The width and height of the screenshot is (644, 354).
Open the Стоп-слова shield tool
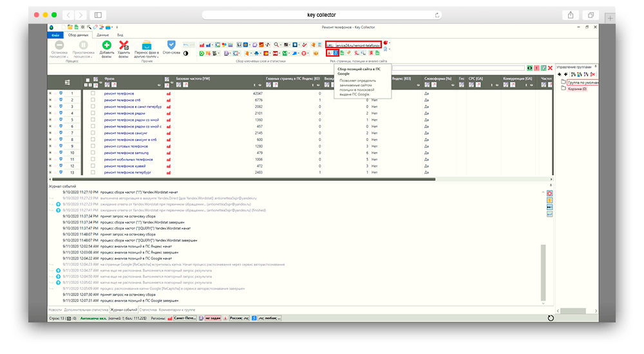(x=171, y=44)
